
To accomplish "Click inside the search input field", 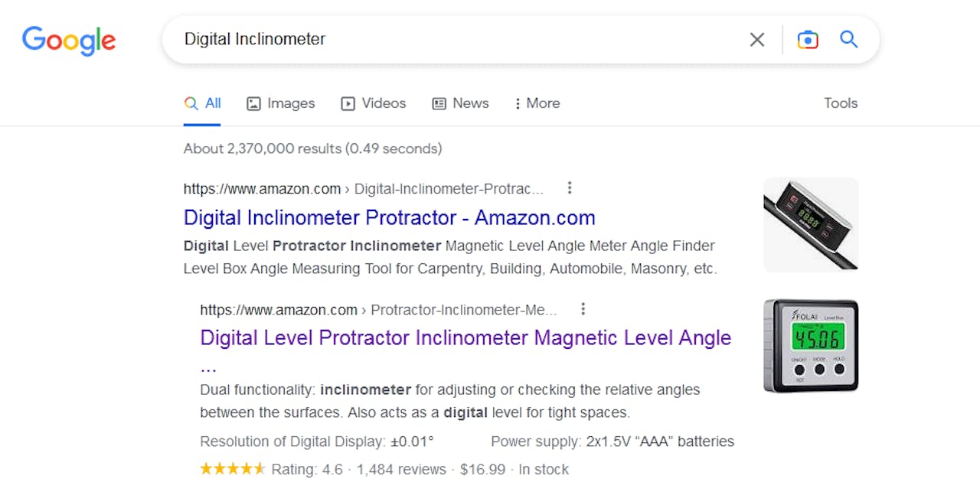I will [459, 39].
